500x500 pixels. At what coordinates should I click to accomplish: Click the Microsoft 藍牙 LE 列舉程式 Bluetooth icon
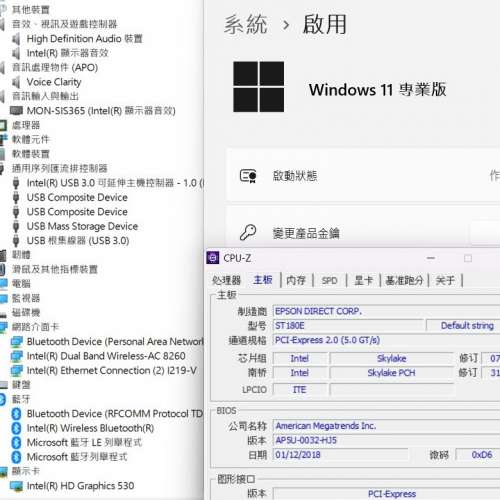[x=16, y=443]
